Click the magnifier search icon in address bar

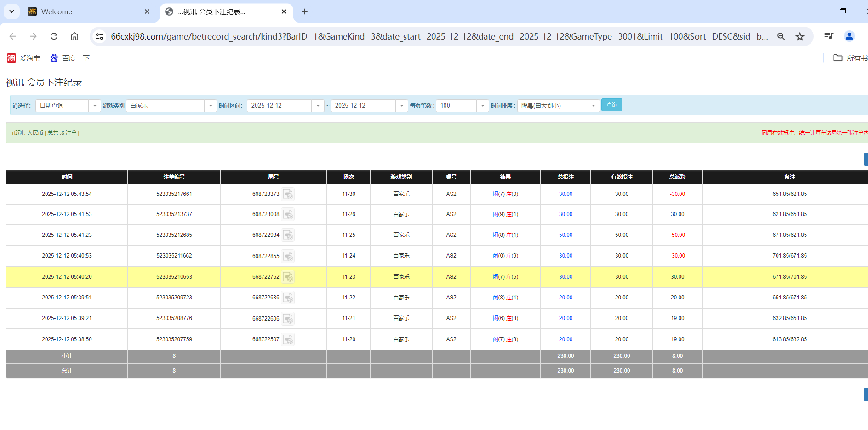(782, 36)
